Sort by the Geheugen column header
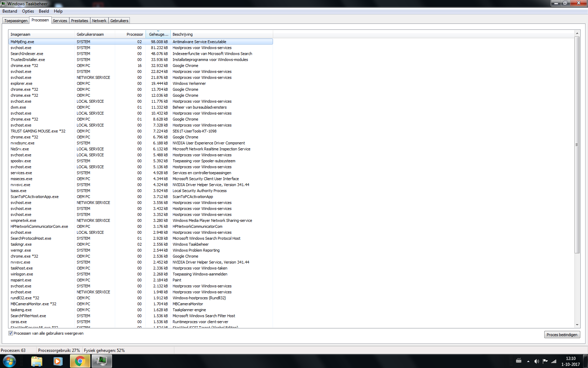Viewport: 588px width, 368px height. (x=158, y=34)
